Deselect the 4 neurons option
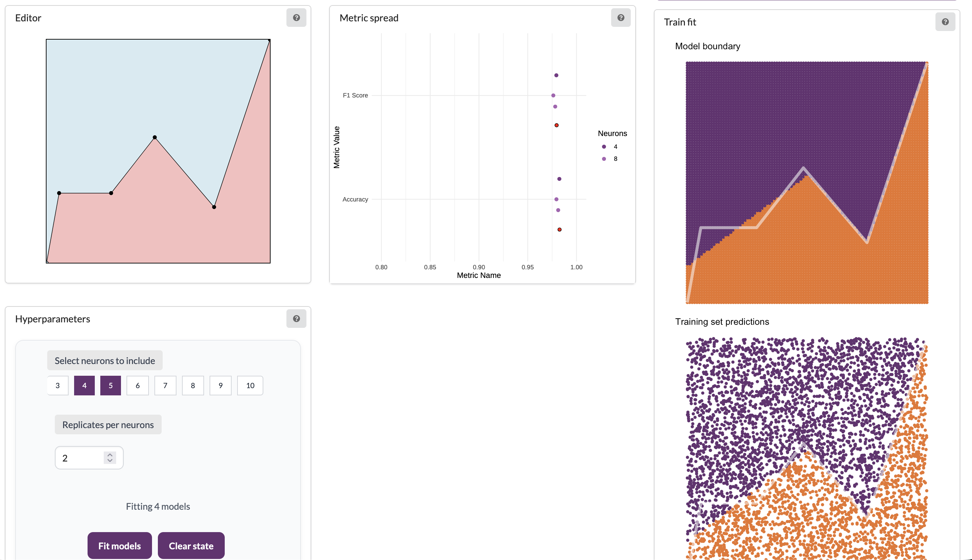This screenshot has height=560, width=972. [x=84, y=385]
